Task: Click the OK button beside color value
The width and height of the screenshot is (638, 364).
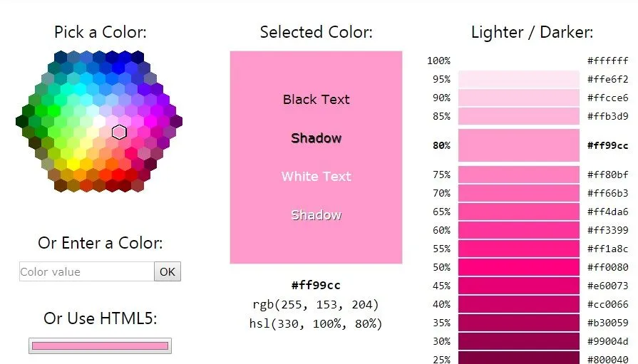Action: 168,271
